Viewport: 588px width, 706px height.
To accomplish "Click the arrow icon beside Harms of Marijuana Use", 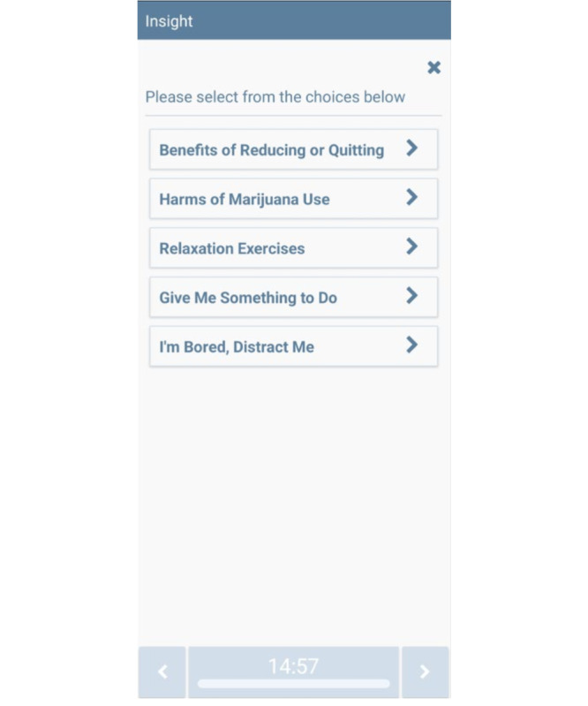I will pos(411,197).
